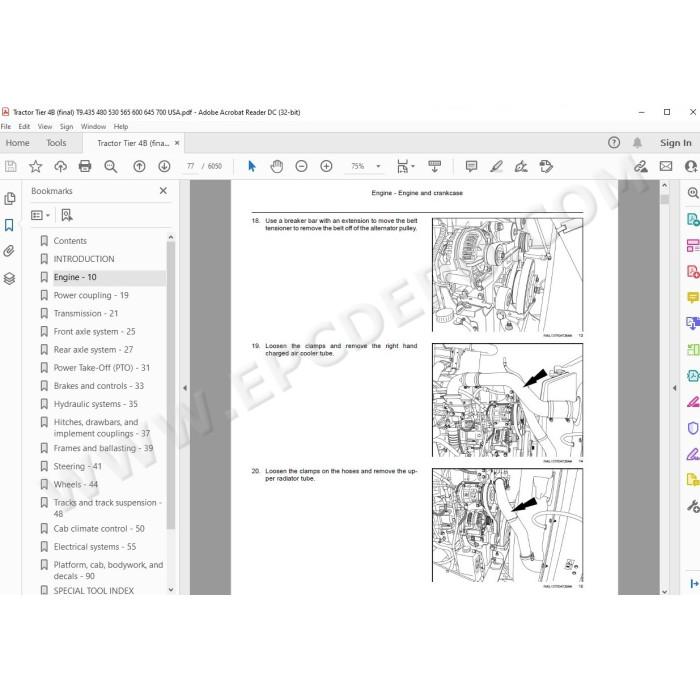
Task: Click the Zoom out minus icon
Action: 301,167
